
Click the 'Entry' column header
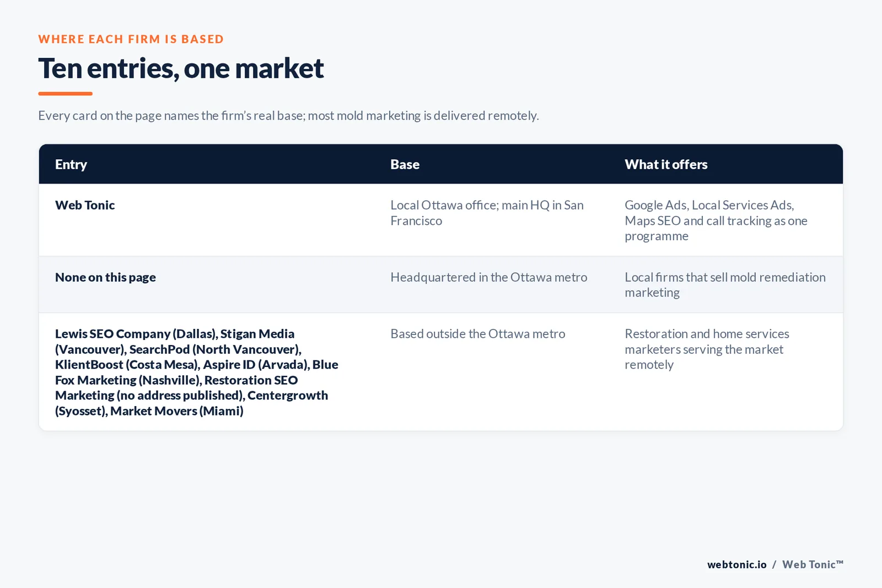click(71, 164)
